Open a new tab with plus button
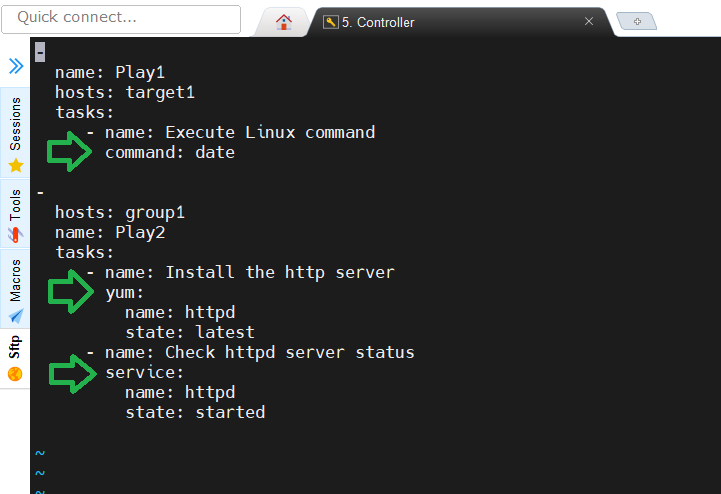 tap(637, 21)
